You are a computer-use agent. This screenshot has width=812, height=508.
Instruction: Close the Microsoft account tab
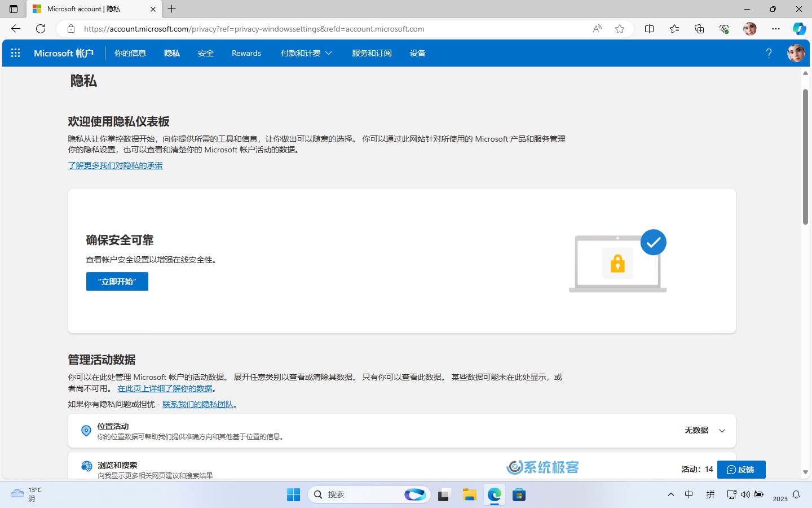(153, 9)
